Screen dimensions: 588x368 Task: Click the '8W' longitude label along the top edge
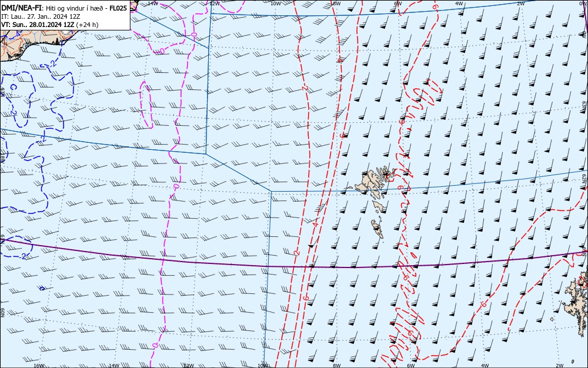pyautogui.click(x=337, y=3)
